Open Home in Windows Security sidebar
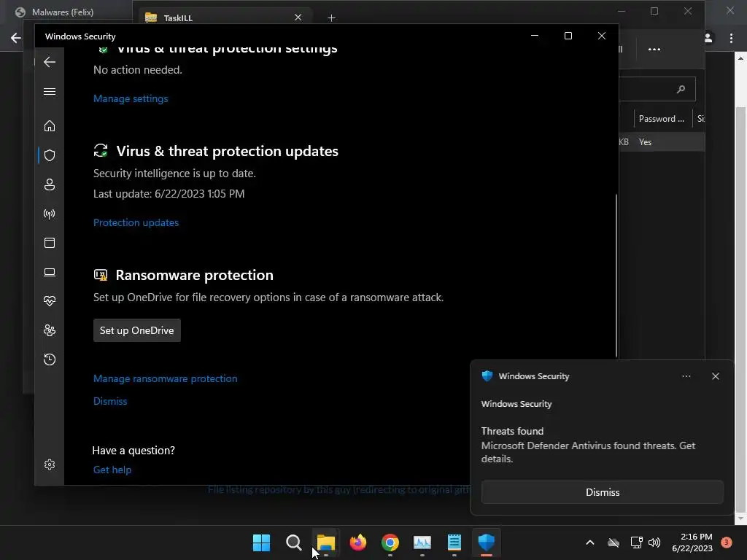This screenshot has height=560, width=747. click(x=50, y=126)
